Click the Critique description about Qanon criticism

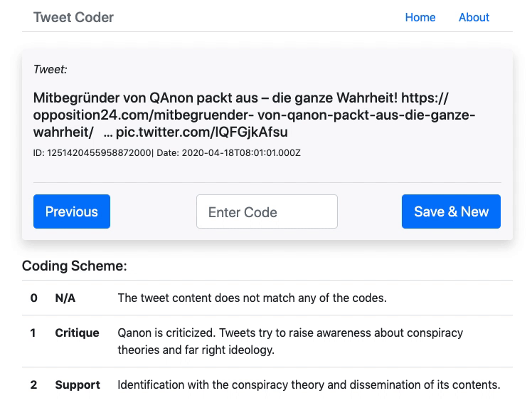290,341
